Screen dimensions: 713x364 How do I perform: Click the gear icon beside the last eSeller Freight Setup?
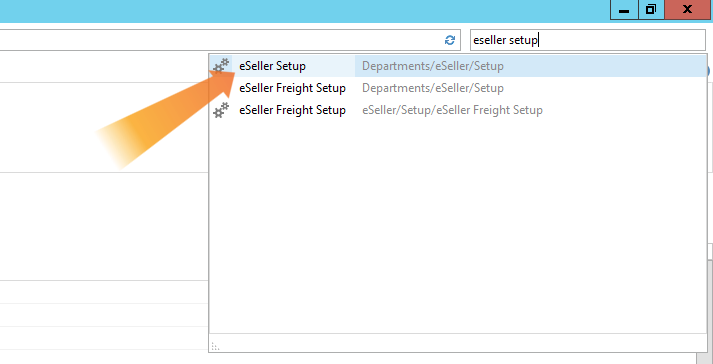point(221,110)
